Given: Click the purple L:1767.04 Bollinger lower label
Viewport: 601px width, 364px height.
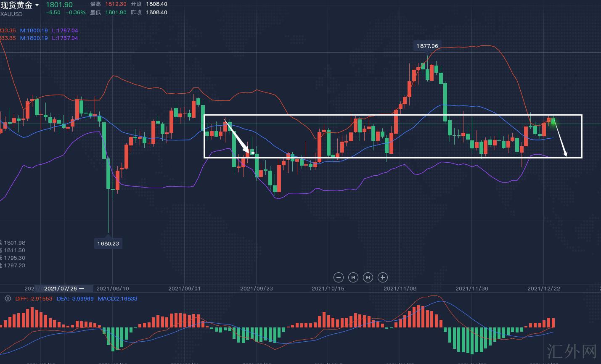Looking at the screenshot, I should 65,30.
